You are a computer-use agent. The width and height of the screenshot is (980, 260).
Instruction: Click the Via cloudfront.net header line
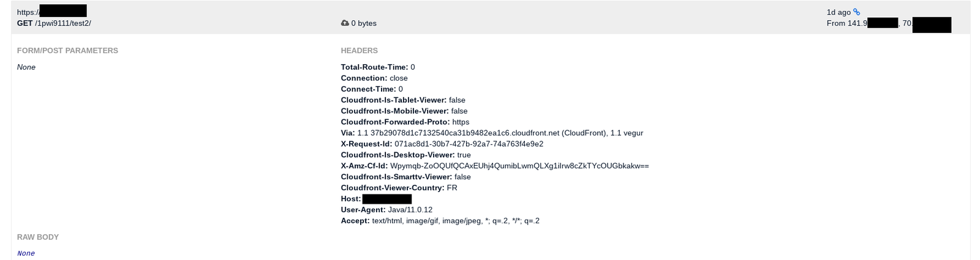click(492, 133)
